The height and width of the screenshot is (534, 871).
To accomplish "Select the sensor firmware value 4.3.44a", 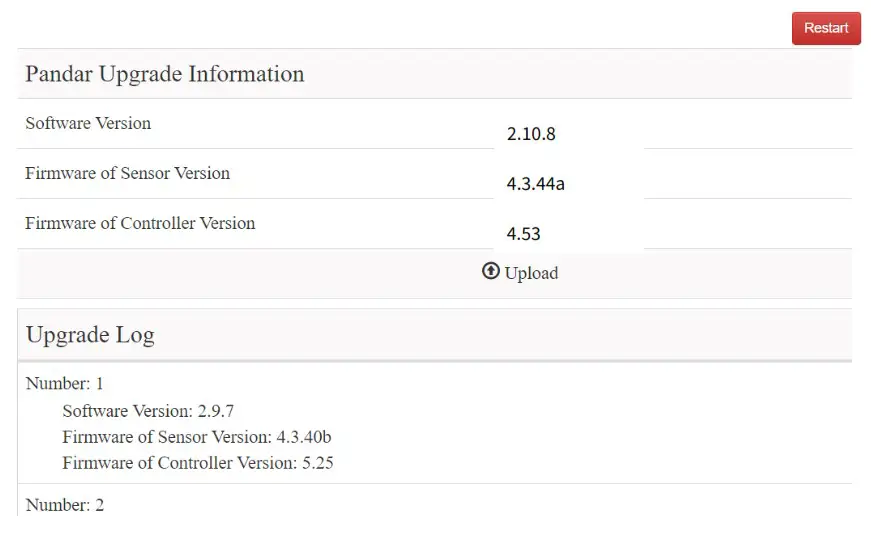I will [536, 184].
